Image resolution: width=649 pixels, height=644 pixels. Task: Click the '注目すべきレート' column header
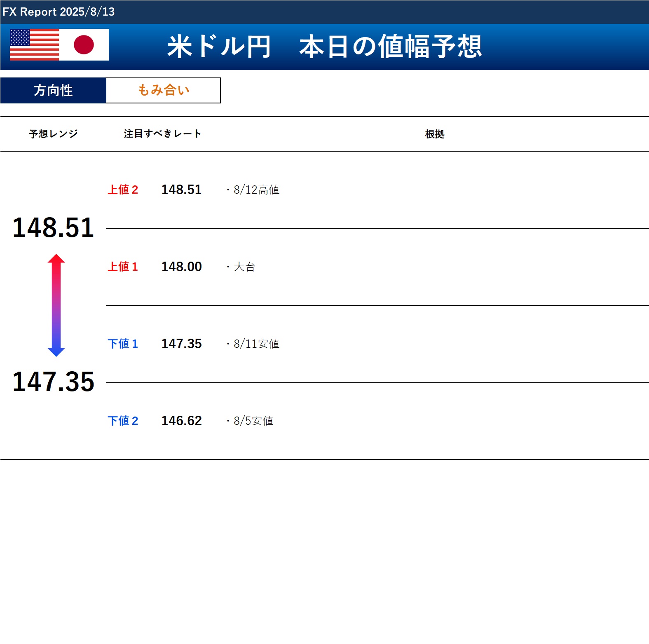tap(162, 134)
